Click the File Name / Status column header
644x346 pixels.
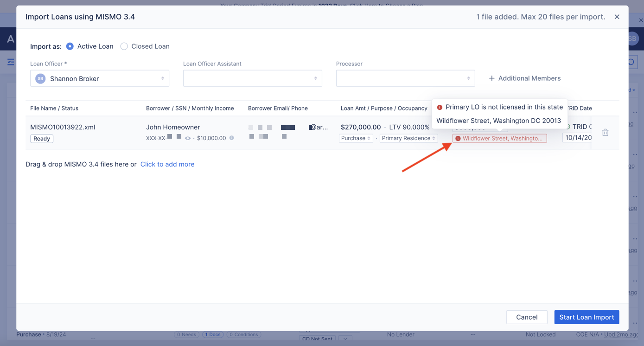point(54,109)
